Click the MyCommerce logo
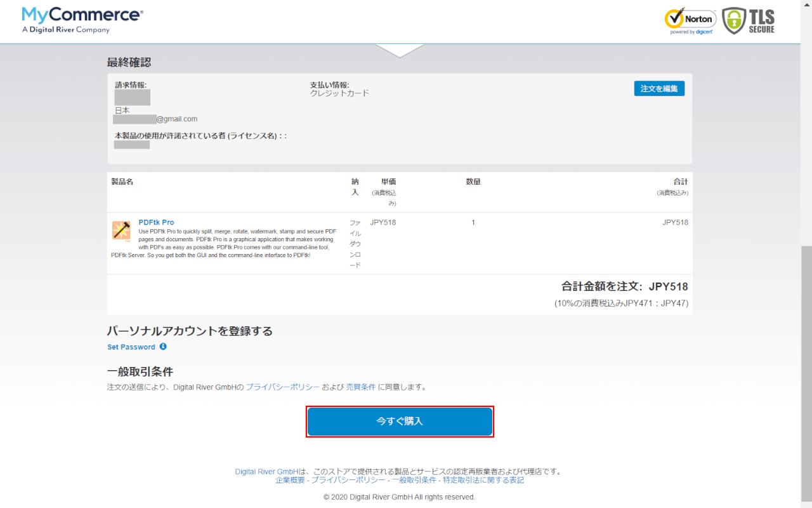 coord(81,19)
